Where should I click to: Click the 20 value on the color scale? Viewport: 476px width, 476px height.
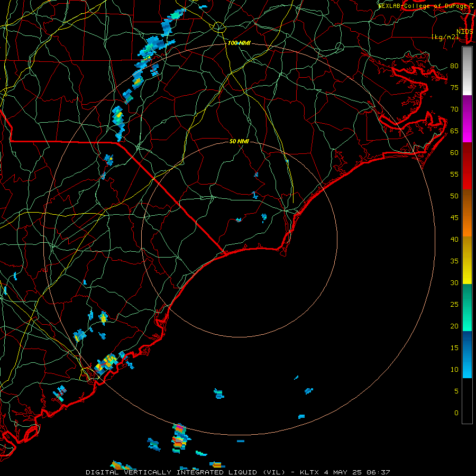[x=454, y=326]
